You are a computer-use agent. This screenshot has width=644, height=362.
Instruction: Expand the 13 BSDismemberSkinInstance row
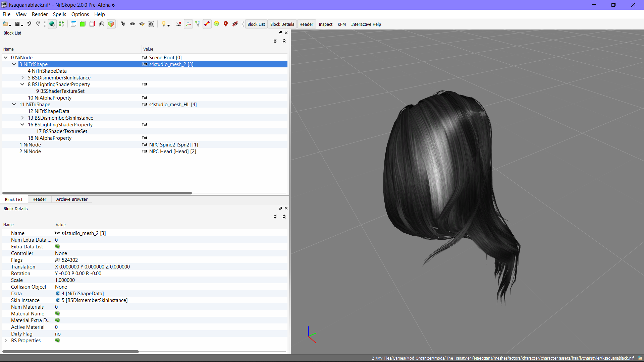(22, 118)
